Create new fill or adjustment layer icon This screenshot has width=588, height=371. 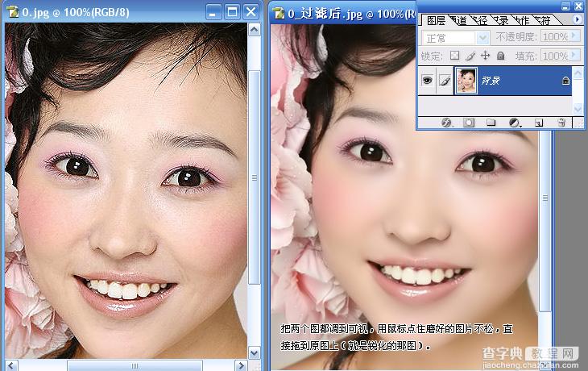click(x=515, y=123)
